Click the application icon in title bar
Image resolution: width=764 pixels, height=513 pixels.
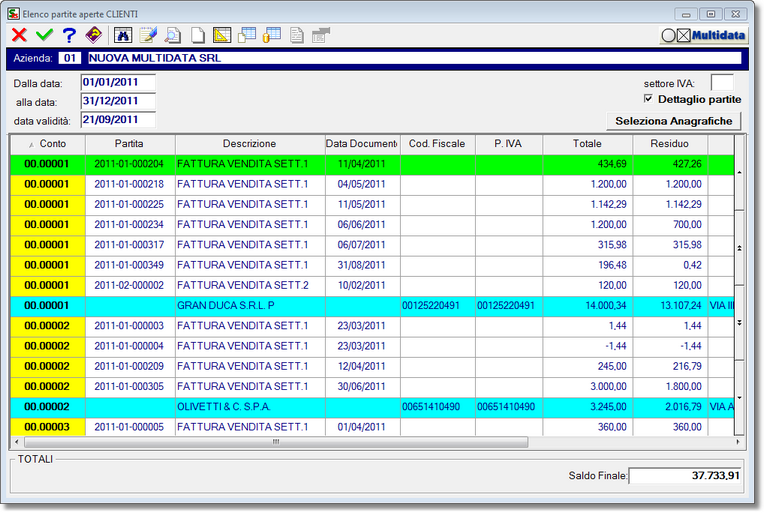[13, 14]
